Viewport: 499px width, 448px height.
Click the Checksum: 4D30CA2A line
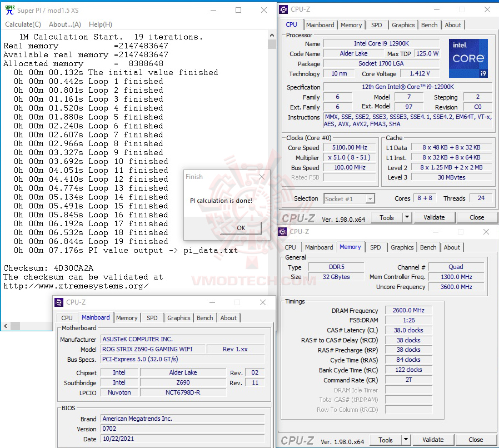tap(48, 268)
